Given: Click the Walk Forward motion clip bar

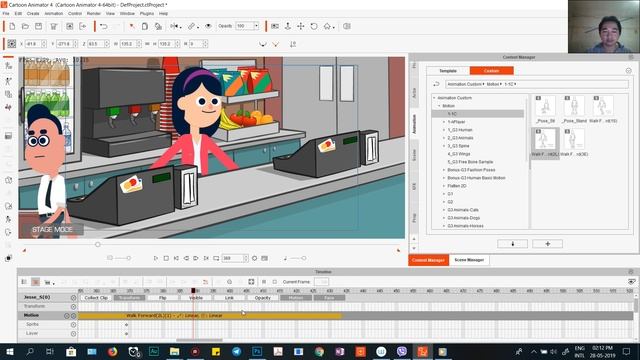Looking at the screenshot, I should [210, 316].
